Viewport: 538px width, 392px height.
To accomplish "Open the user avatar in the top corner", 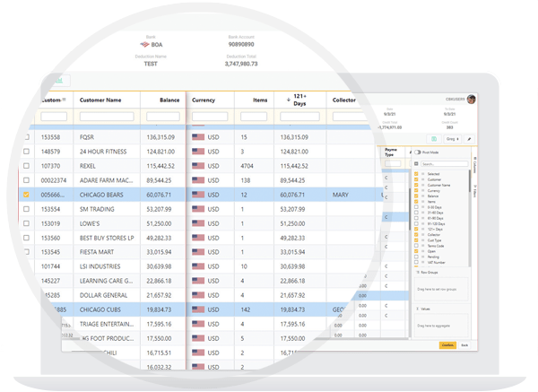I will click(x=472, y=100).
